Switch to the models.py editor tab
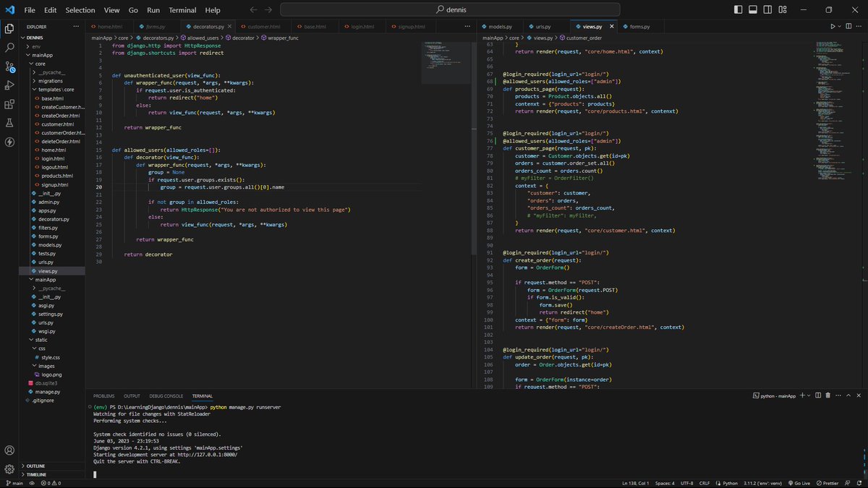The height and width of the screenshot is (488, 868). tap(501, 27)
